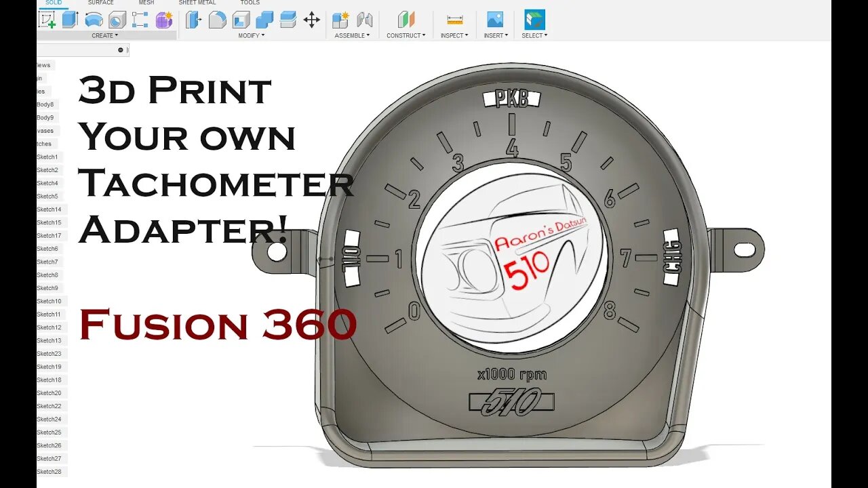868x488 pixels.
Task: Select Sketch9 in the browser
Action: (47, 288)
